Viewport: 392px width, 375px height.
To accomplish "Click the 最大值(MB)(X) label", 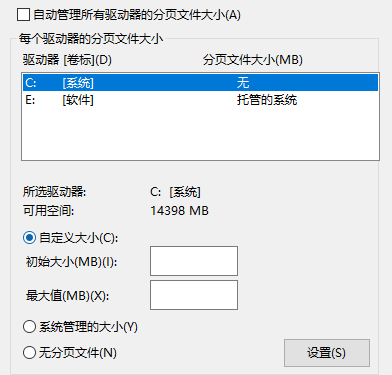I will 67,296.
